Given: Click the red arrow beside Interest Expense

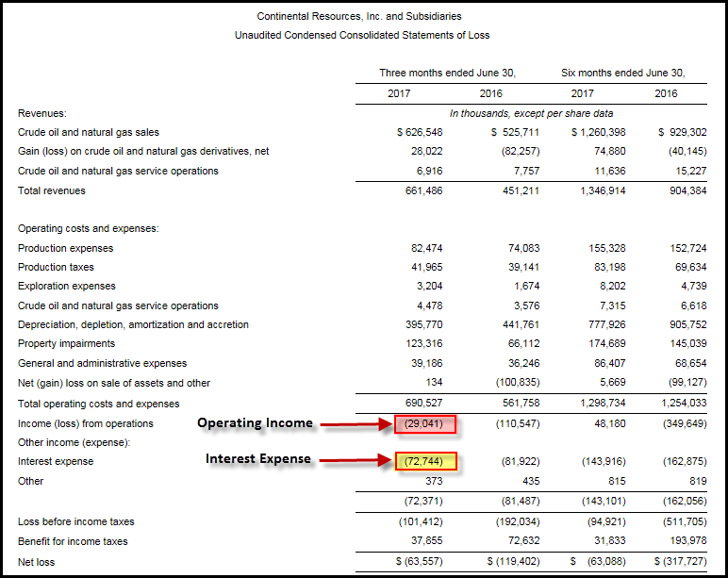Looking at the screenshot, I should click(x=356, y=460).
